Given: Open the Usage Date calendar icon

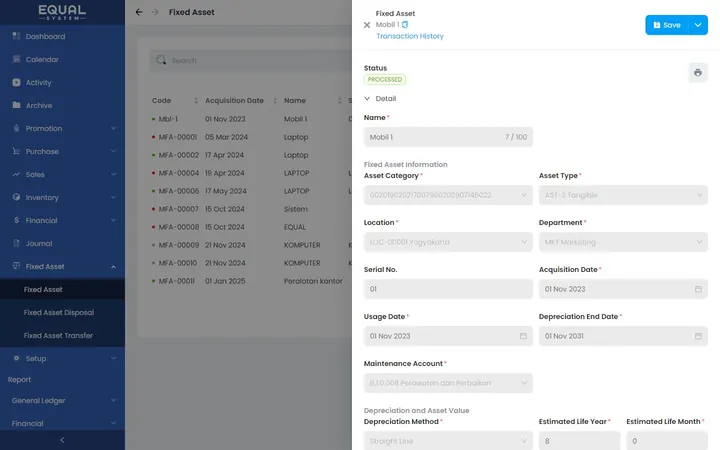Looking at the screenshot, I should point(523,336).
